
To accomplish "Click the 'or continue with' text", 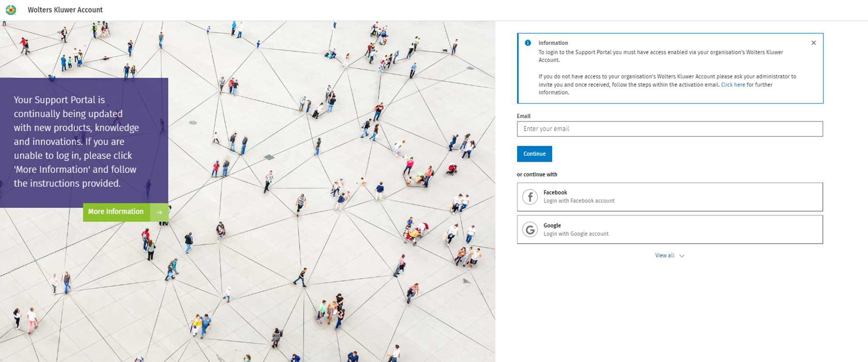I will coord(537,174).
